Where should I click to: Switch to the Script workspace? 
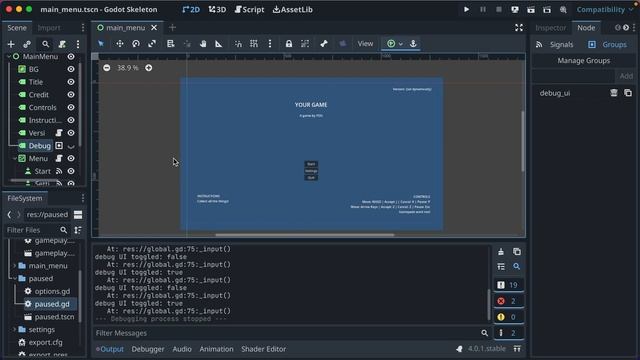[249, 9]
